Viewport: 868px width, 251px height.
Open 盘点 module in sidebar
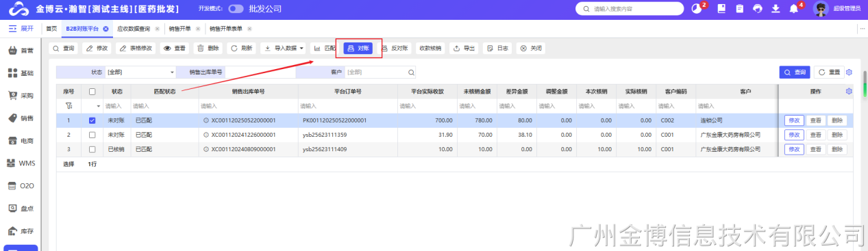(x=21, y=208)
